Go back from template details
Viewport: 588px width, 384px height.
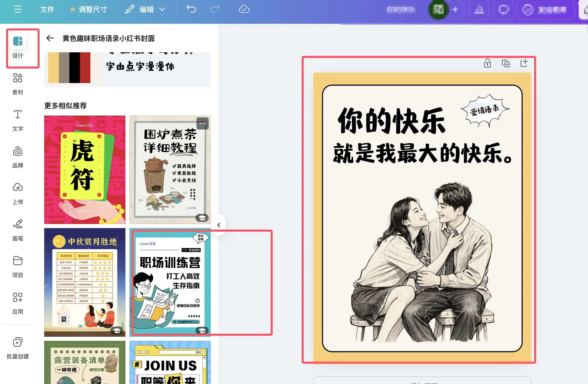pos(50,38)
